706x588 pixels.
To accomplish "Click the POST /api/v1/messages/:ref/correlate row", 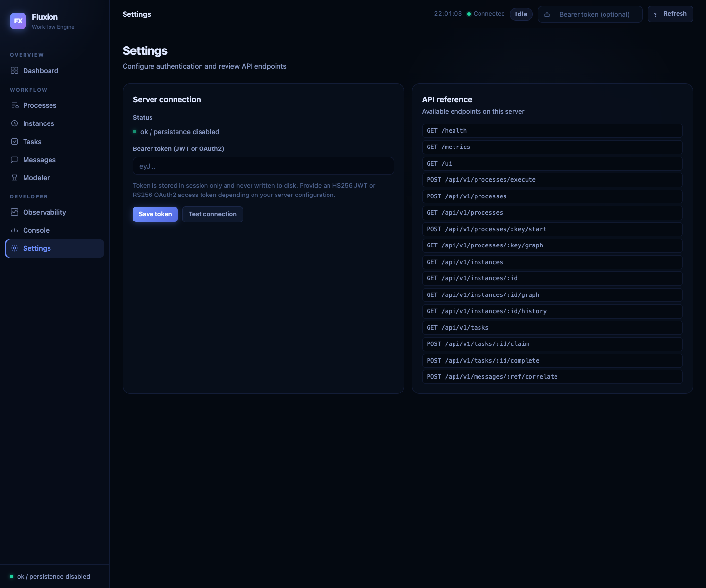I will [553, 377].
